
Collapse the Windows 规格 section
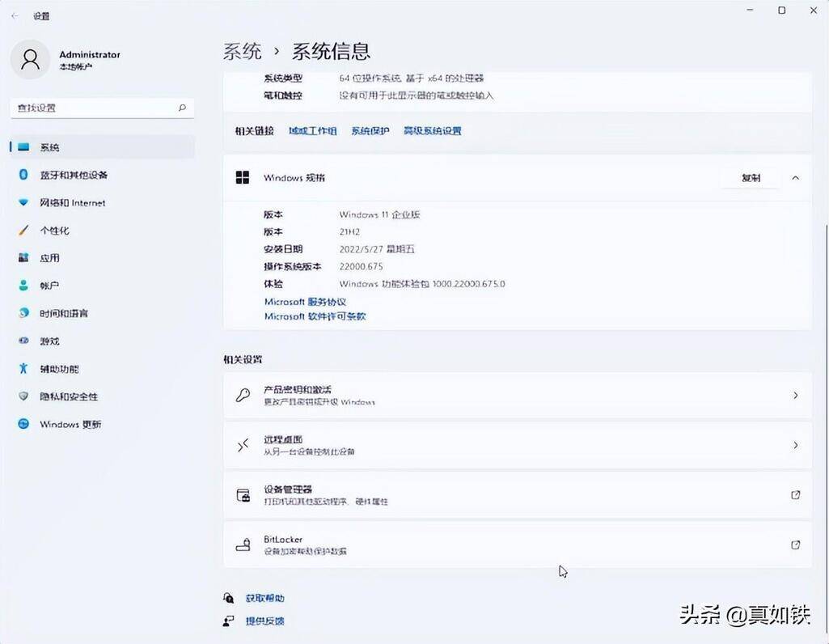795,178
